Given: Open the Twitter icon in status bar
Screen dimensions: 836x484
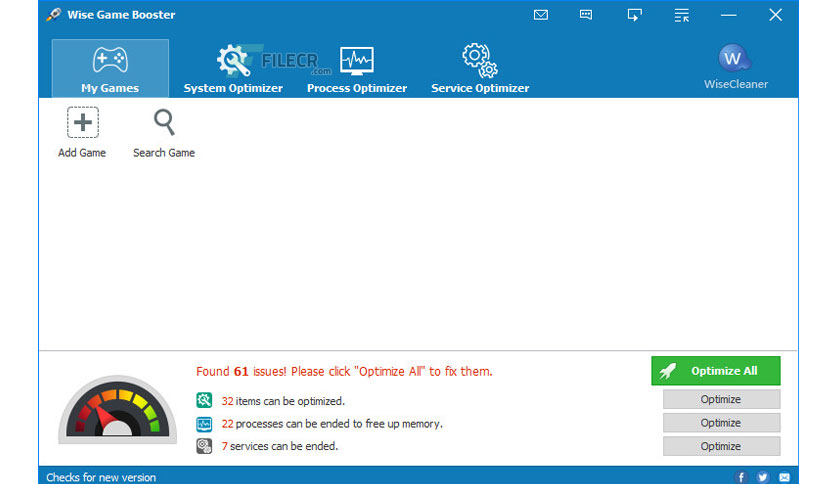Looking at the screenshot, I should click(x=762, y=477).
